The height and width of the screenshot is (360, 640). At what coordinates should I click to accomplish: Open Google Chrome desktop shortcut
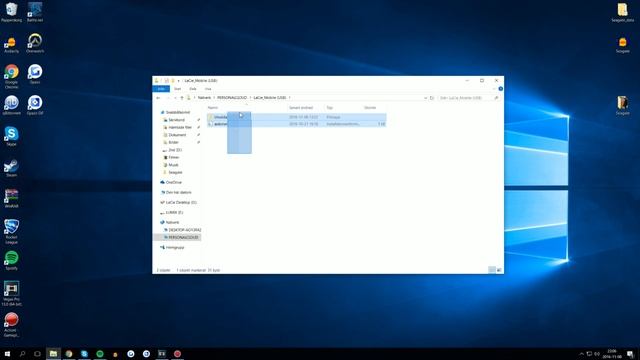point(11,76)
